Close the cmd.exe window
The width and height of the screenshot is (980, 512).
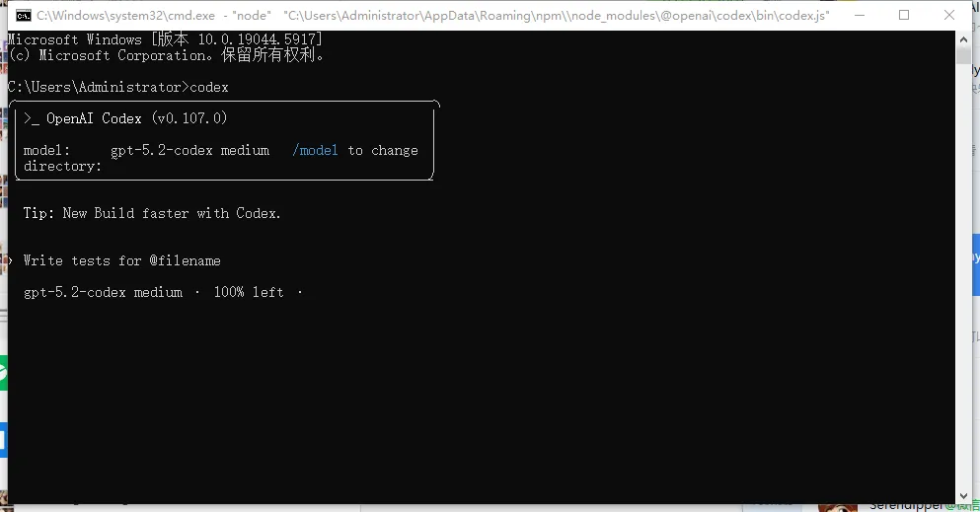948,15
